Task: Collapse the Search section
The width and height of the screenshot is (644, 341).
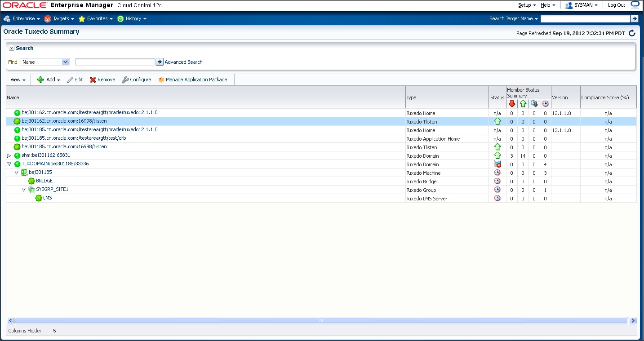Action: [x=11, y=48]
